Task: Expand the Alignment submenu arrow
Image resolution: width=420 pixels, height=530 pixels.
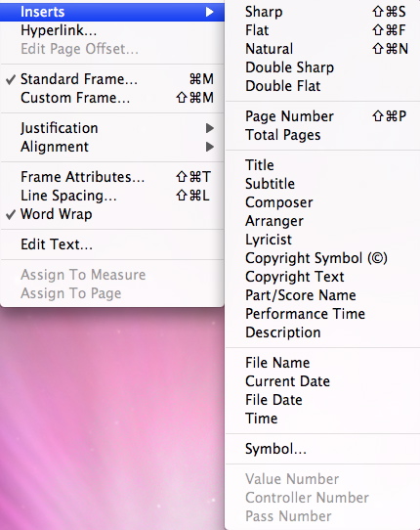Action: point(210,147)
